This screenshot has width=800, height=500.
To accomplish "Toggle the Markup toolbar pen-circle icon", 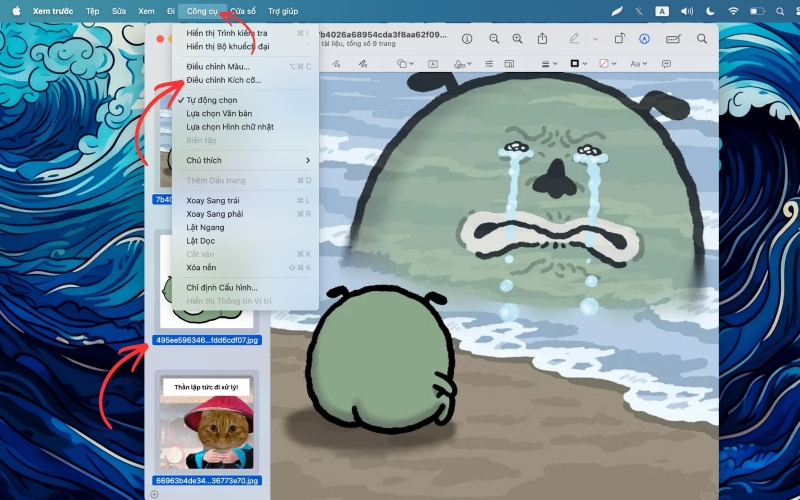I will [x=644, y=39].
